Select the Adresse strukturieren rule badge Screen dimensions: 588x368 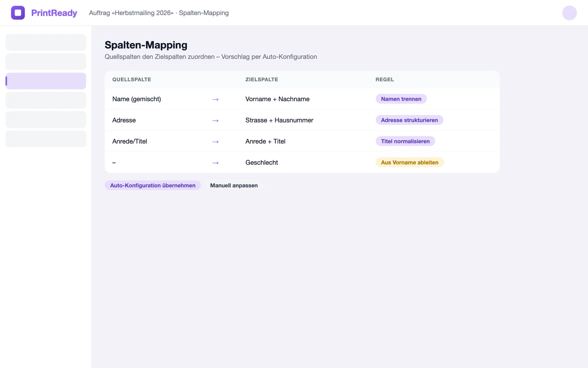click(x=409, y=120)
